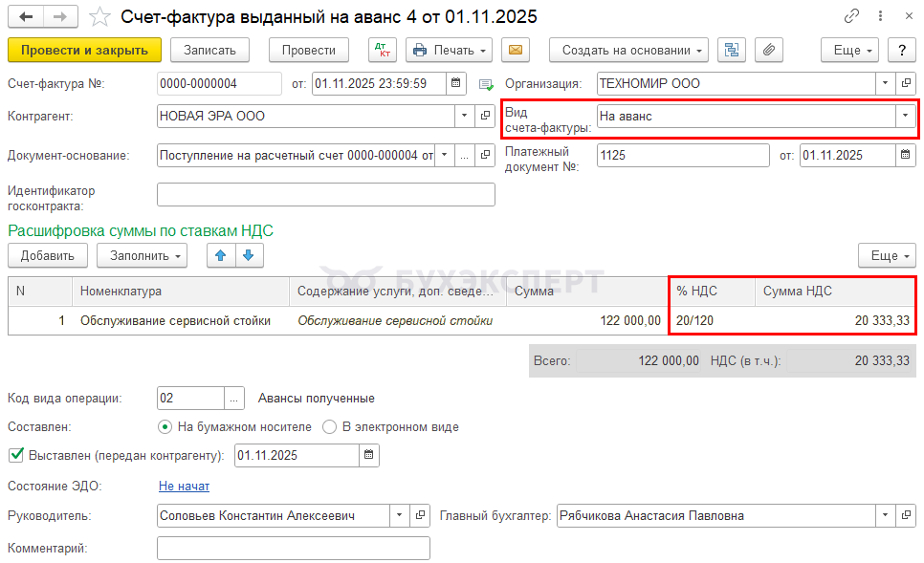924x563 pixels.
Task: Open the ТЕХНОМИР ООО organization card icon
Action: tap(906, 83)
